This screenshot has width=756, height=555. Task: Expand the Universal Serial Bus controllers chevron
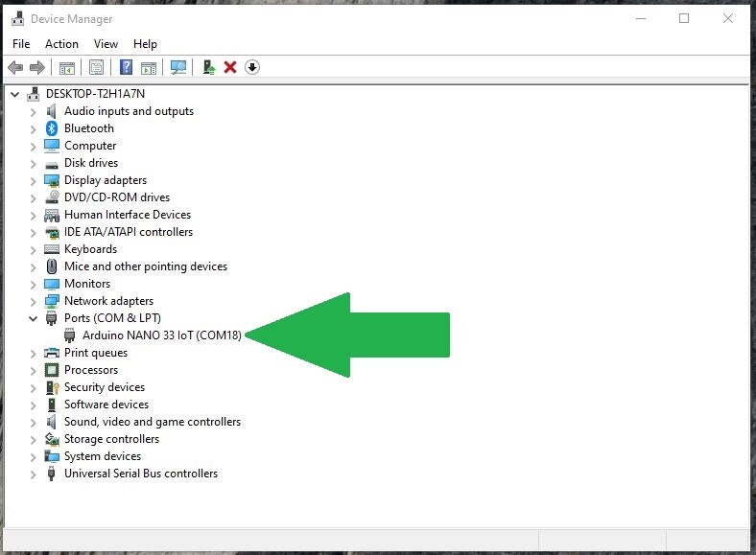coord(33,474)
